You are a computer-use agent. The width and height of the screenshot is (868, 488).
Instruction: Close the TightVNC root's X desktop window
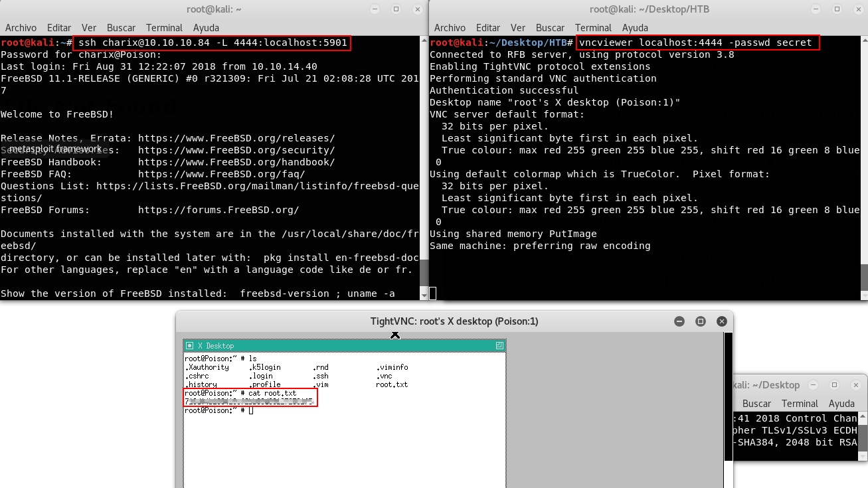point(721,321)
